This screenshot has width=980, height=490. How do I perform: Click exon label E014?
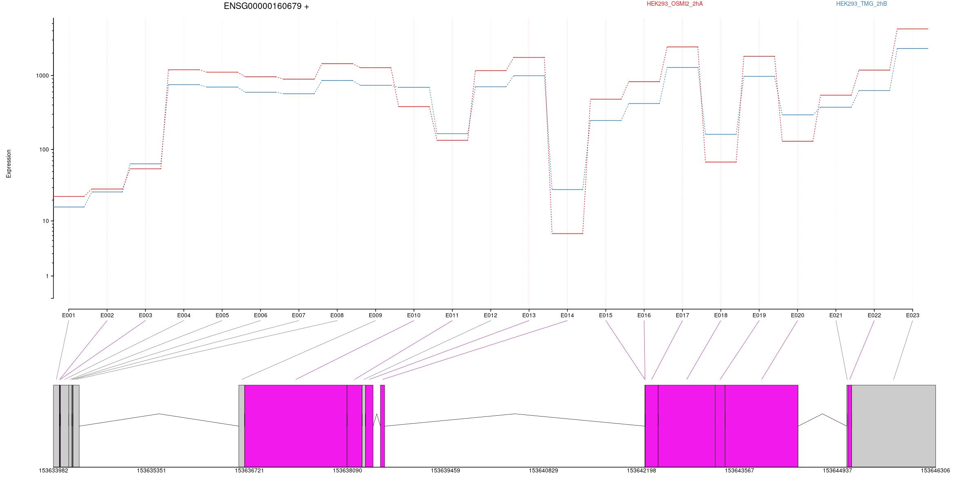point(567,315)
